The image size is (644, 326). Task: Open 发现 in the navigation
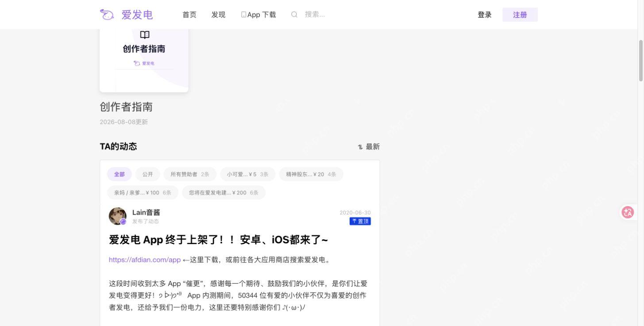click(x=218, y=15)
